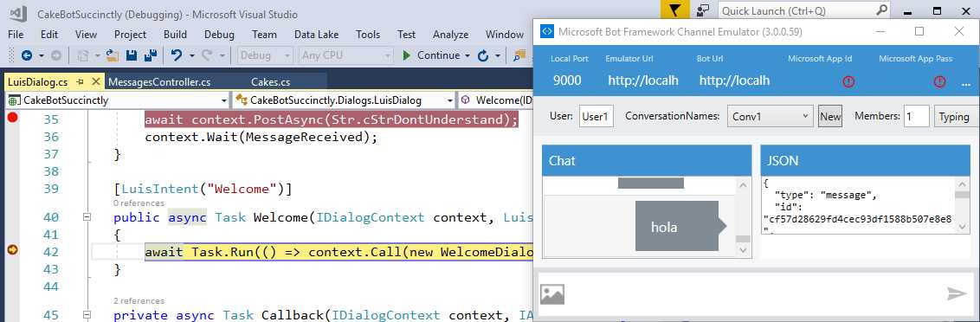Undo the last edit with the Undo icon
This screenshot has height=322, width=980.
click(177, 55)
